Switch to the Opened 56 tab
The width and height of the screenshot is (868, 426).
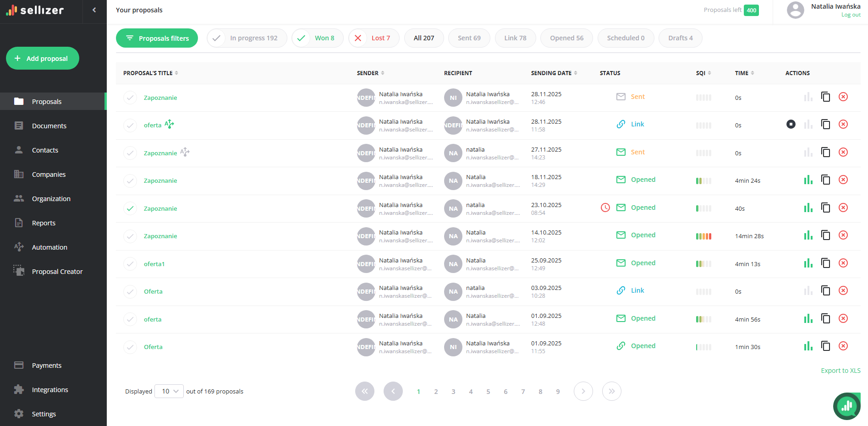point(566,38)
